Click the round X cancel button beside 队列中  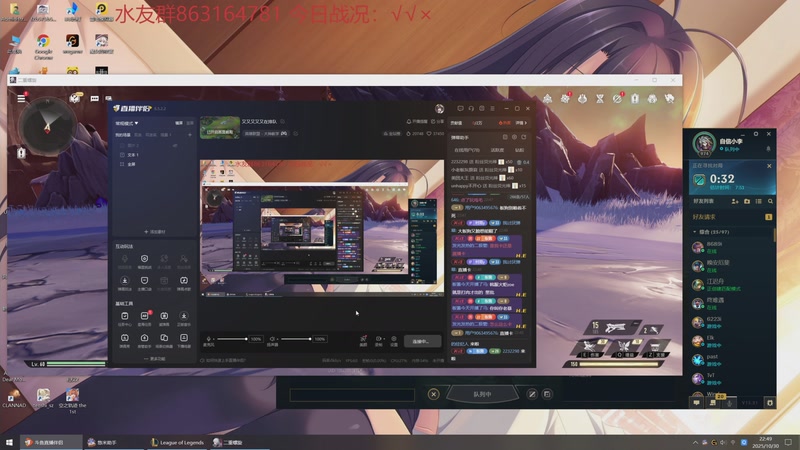click(433, 394)
